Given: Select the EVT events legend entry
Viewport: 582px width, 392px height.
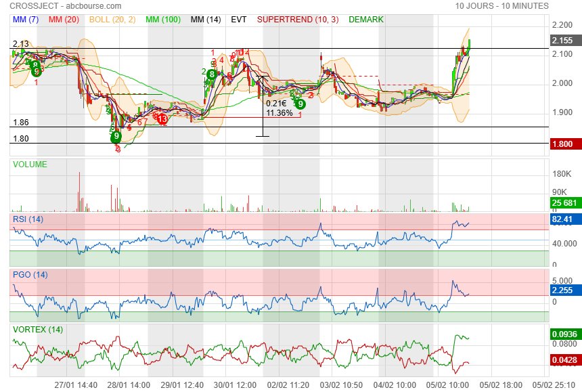Looking at the screenshot, I should click(239, 20).
